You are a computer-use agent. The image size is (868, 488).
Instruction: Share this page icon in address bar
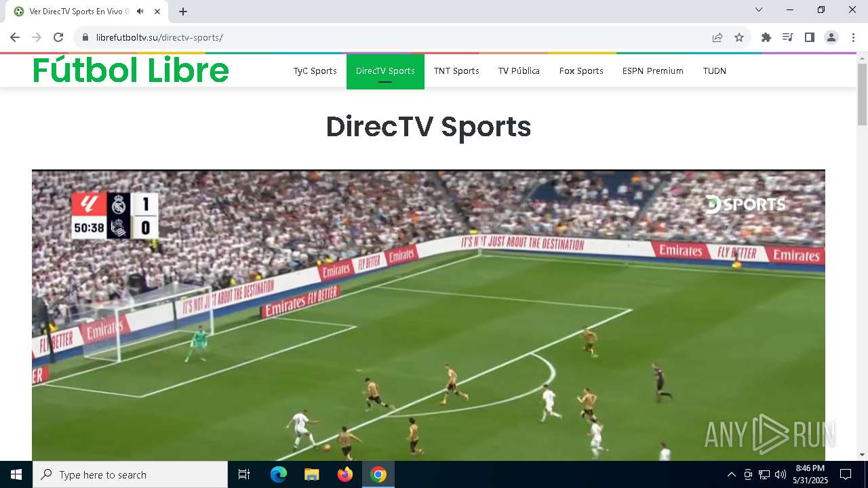click(x=717, y=37)
